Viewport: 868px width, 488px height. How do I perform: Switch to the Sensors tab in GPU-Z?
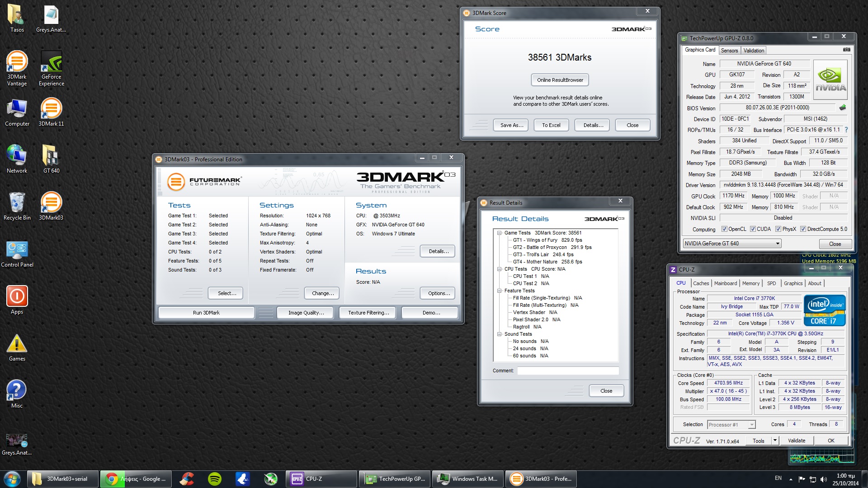coord(729,51)
